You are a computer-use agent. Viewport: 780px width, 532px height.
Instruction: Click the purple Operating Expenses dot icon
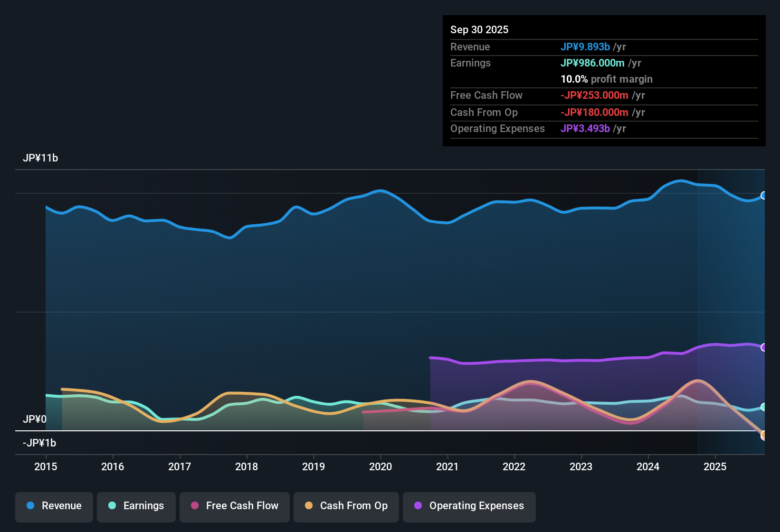(418, 506)
